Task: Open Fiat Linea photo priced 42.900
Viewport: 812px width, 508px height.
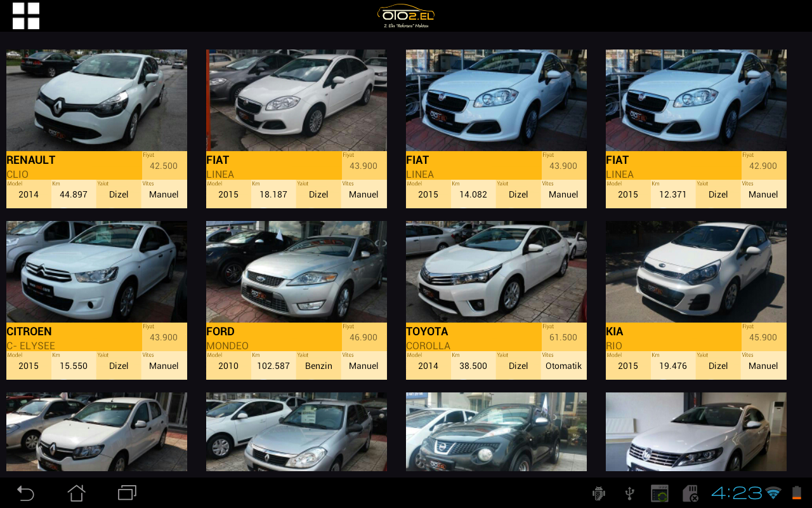Action: coord(696,100)
